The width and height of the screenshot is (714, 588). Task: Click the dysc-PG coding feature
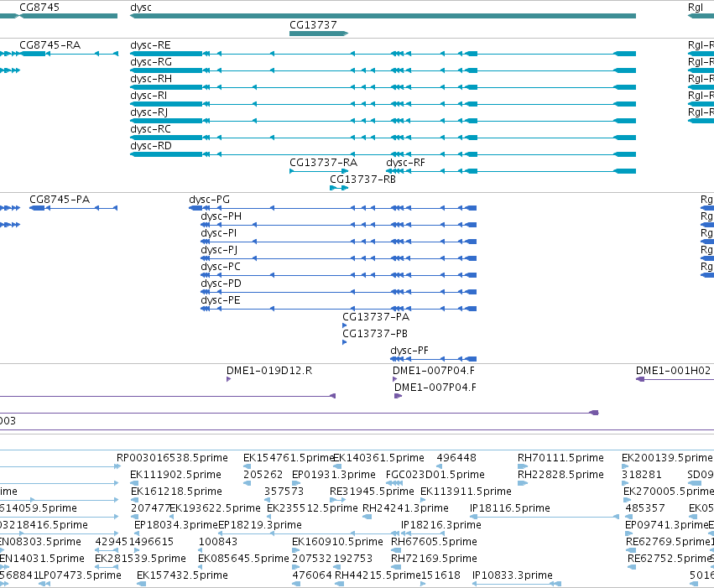[x=333, y=208]
